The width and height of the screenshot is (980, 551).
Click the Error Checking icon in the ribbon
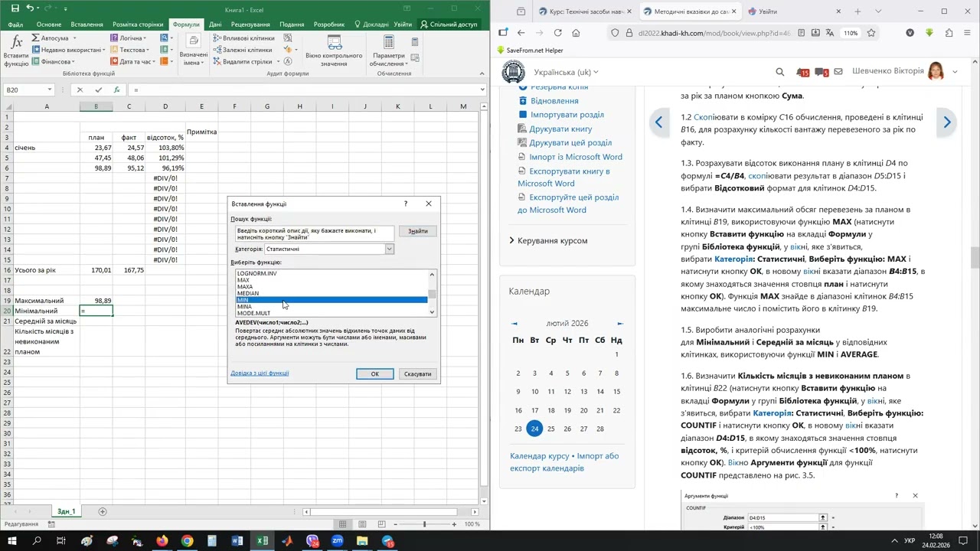click(289, 50)
